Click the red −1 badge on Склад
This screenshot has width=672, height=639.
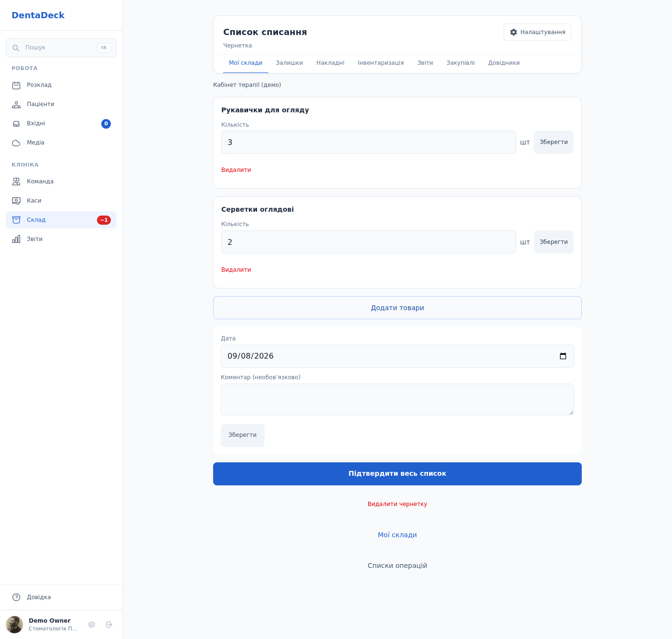(104, 220)
